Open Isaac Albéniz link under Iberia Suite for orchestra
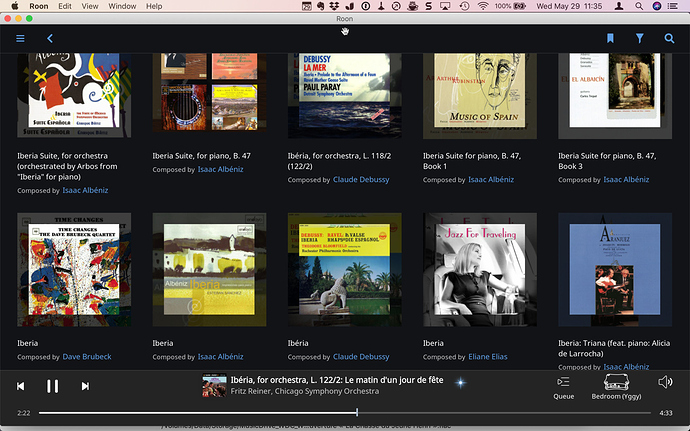690x431 pixels. point(85,190)
